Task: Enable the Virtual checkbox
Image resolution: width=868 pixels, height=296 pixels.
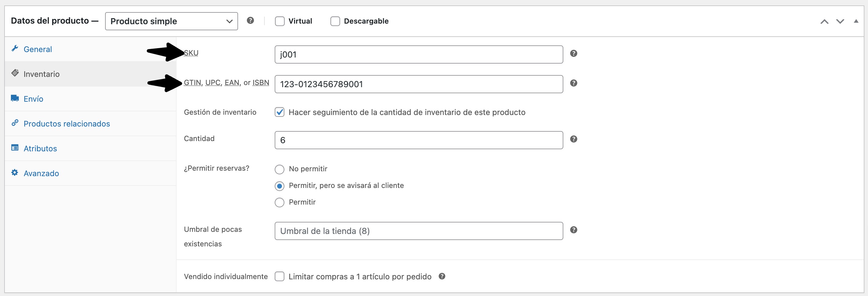Action: pyautogui.click(x=280, y=21)
